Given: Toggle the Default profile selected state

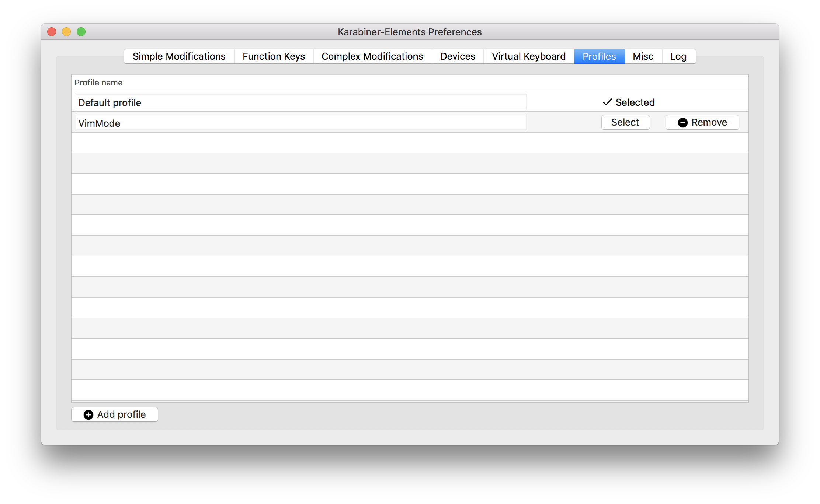Looking at the screenshot, I should click(629, 102).
